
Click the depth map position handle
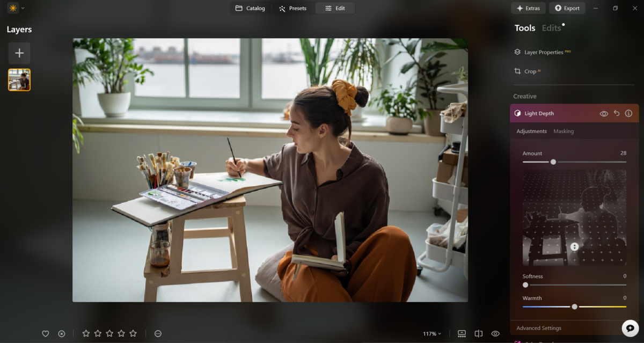coord(574,247)
